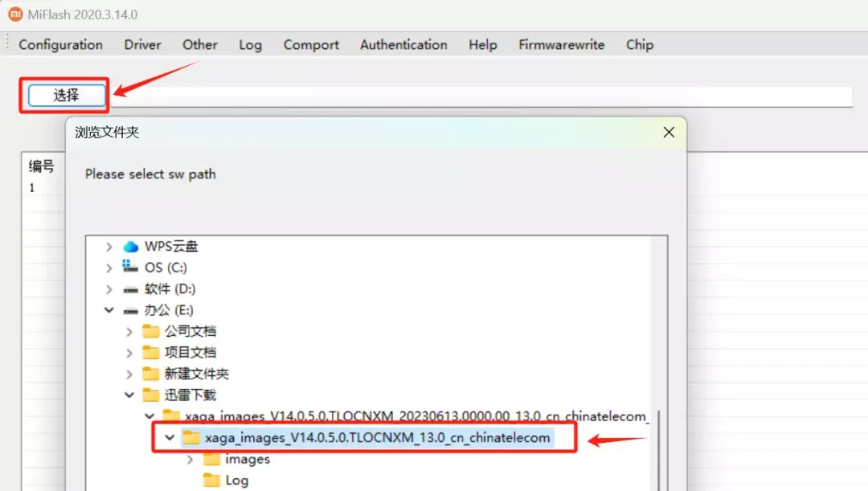
Task: Open the Other menu
Action: (x=200, y=45)
